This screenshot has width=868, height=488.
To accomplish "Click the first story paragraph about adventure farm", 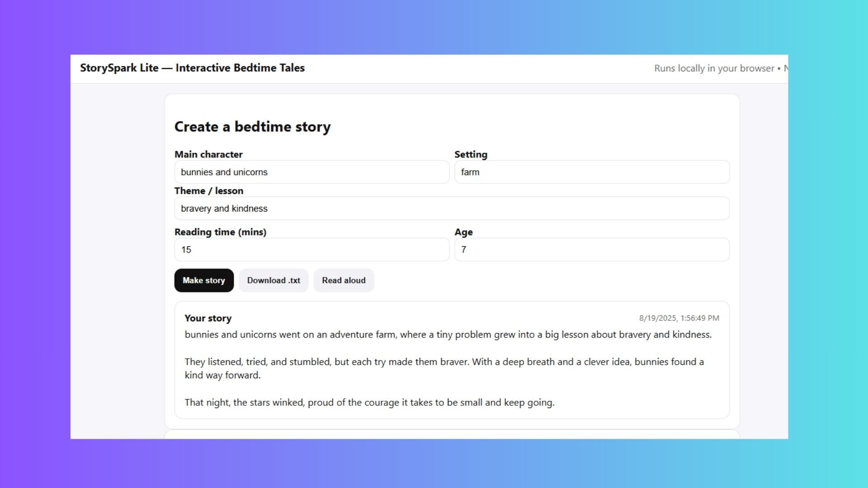I will 448,335.
